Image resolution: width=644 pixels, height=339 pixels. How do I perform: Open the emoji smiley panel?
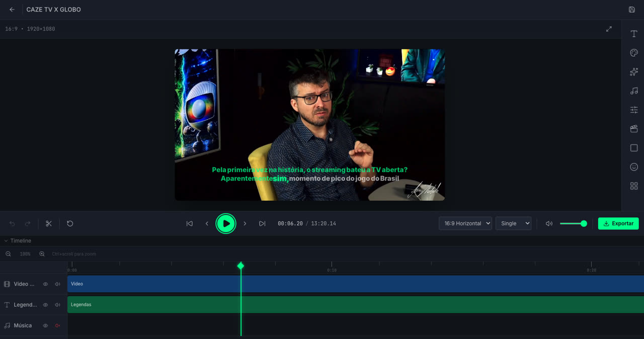tap(634, 167)
